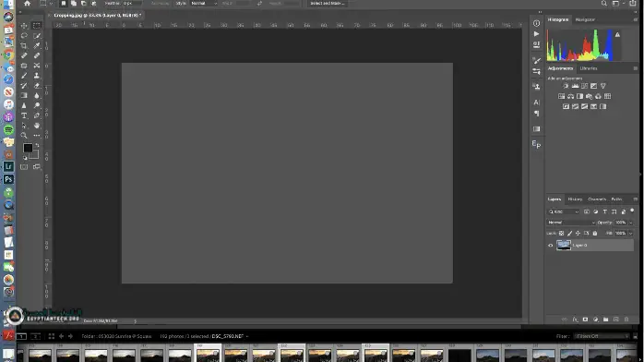Select the Crop tool

[x=24, y=45]
